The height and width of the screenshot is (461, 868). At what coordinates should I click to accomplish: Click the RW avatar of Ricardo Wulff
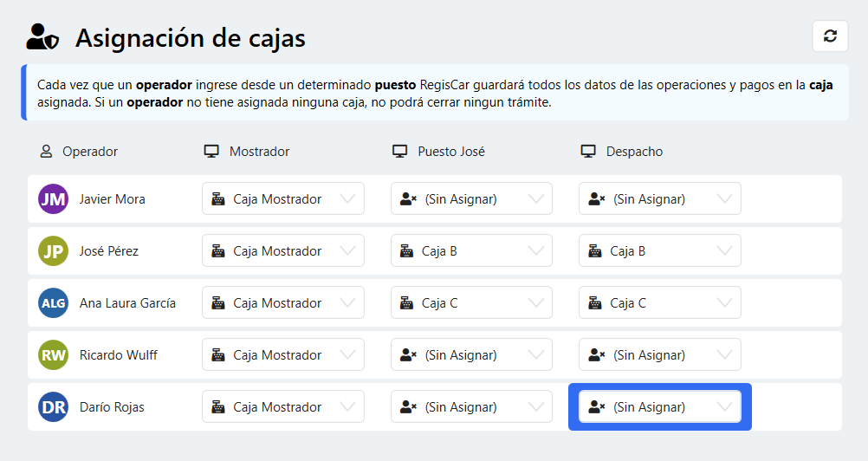53,355
